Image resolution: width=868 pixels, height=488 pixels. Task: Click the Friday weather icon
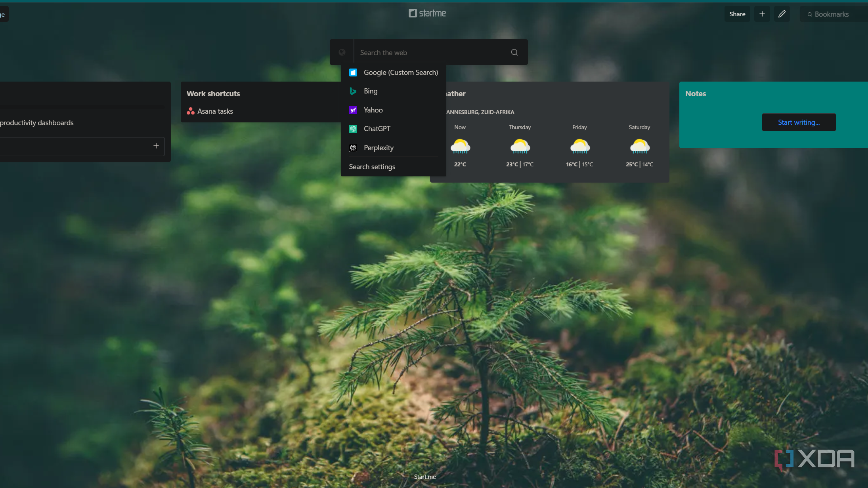(x=580, y=146)
